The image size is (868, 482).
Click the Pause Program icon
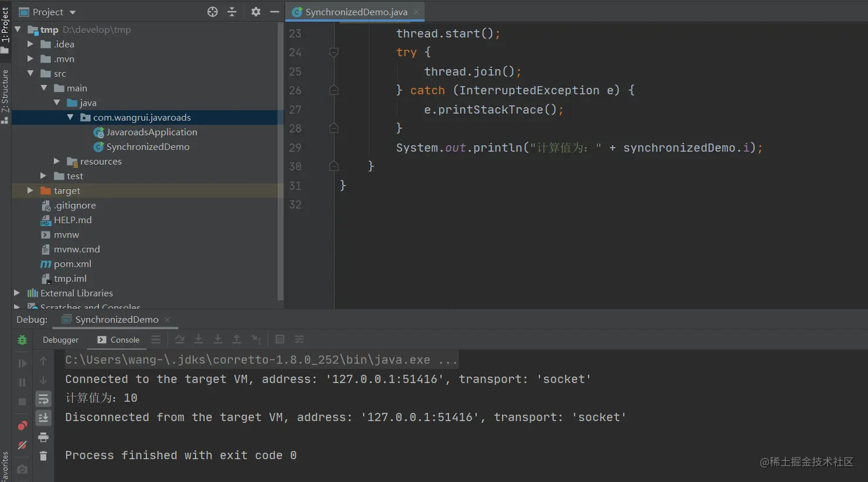22,382
